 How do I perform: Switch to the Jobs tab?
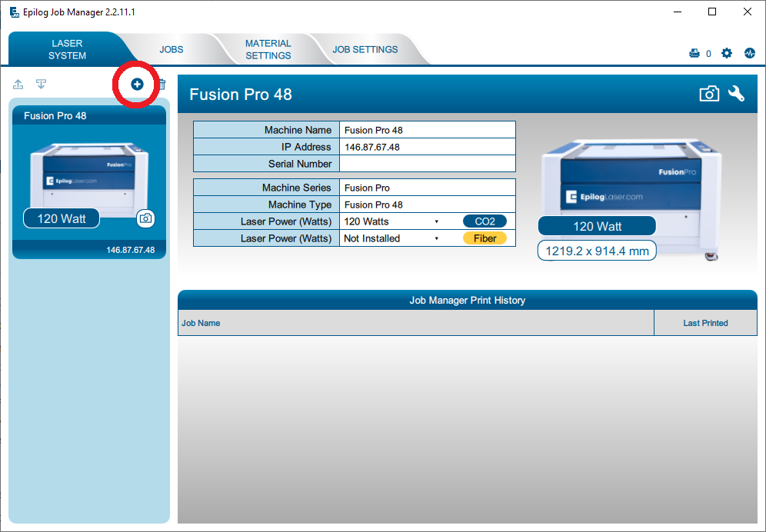pos(172,49)
